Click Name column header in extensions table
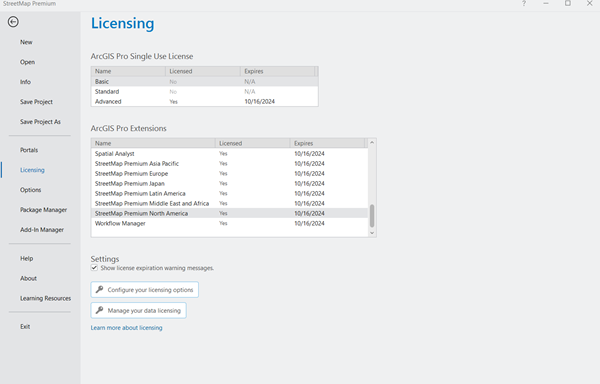This screenshot has height=384, width=600. 153,143
